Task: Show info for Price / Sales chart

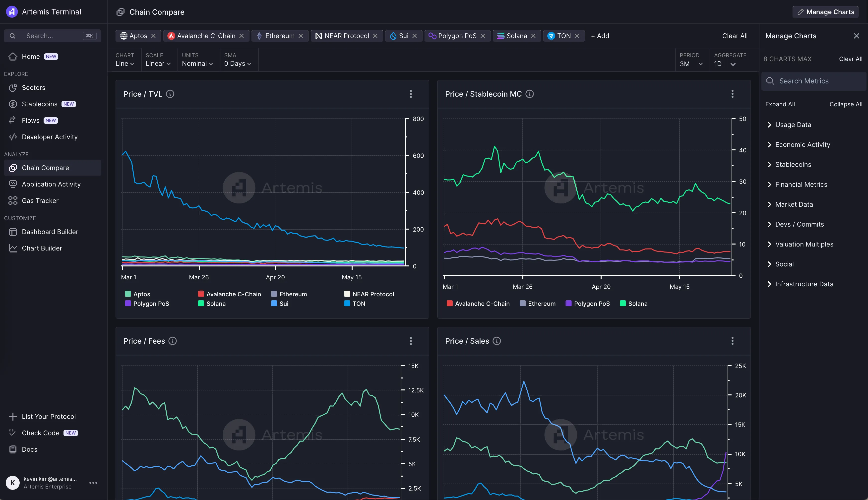Action: pos(496,341)
